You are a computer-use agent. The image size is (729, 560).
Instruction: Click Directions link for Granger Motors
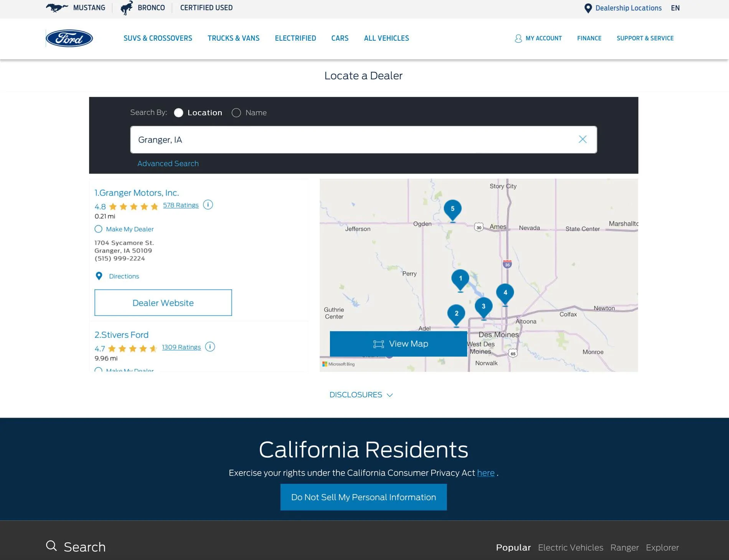pos(124,276)
